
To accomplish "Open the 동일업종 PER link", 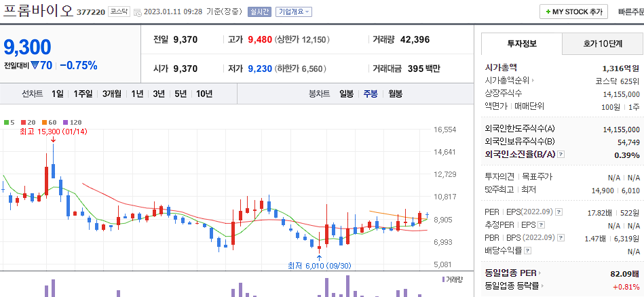I will [510, 273].
